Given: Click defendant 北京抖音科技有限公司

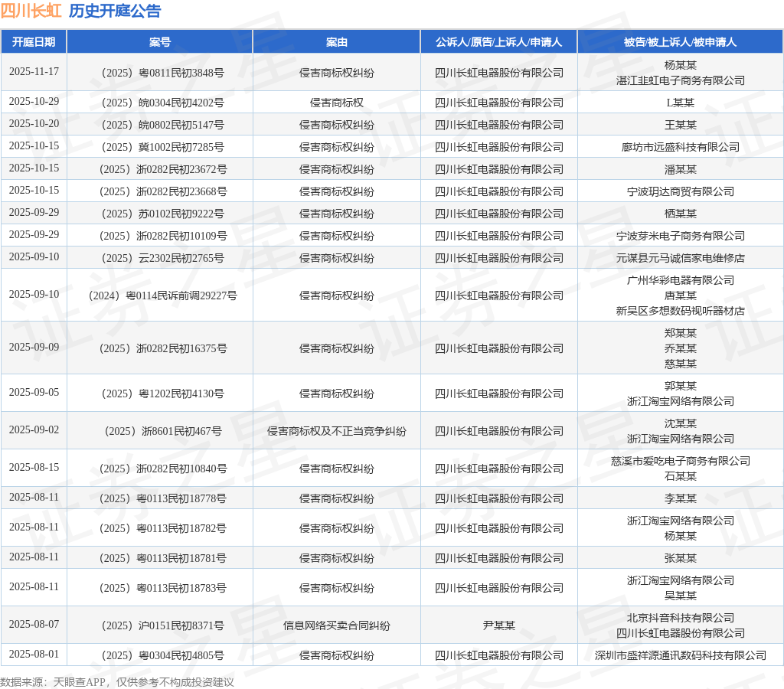Looking at the screenshot, I should (681, 618).
